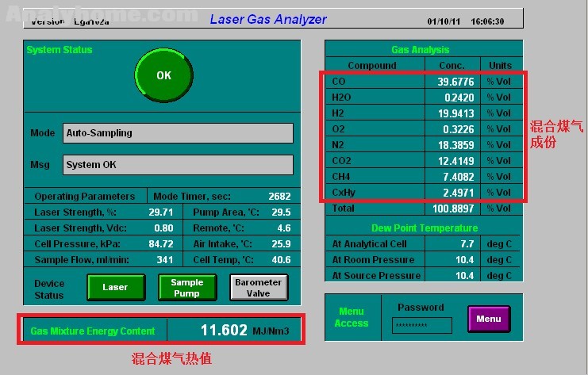
Task: Click the date 01/10/11 in header
Action: 444,21
